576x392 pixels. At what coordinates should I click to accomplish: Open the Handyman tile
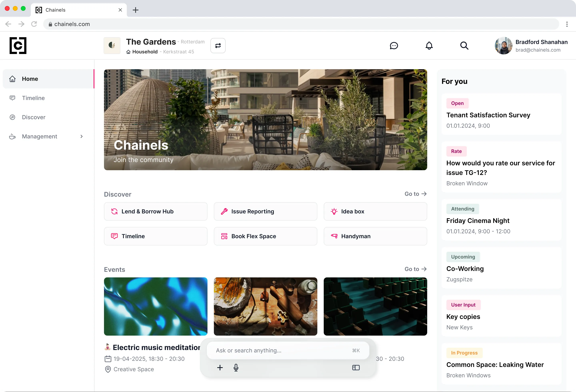375,236
